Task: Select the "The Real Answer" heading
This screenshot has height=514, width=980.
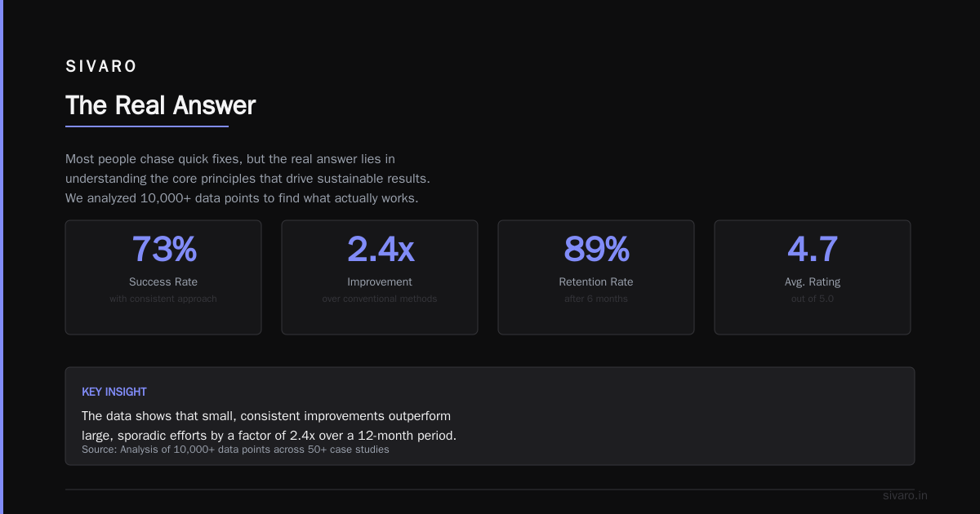Action: pos(161,105)
